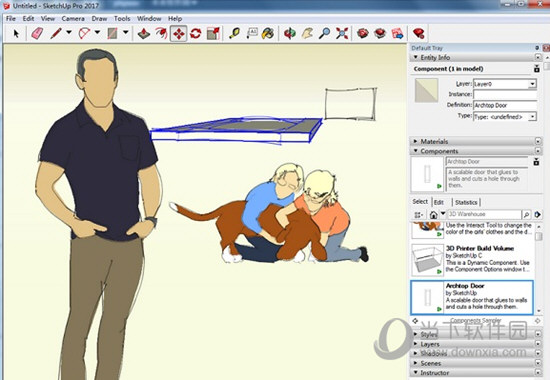Open the Extension Manager ruby icon
Screen dimensions: 550x380
coord(418,34)
